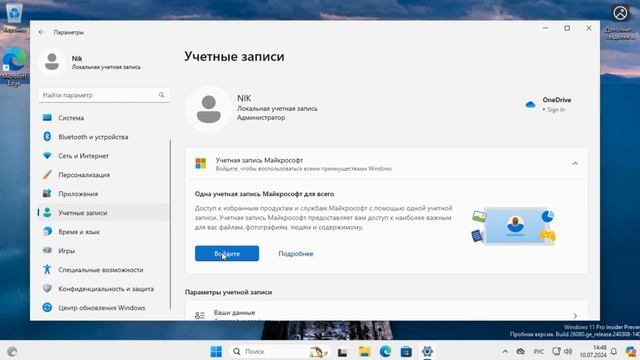Click the sidebar vertical scrollbar
This screenshot has width=640, height=360.
tap(170, 224)
